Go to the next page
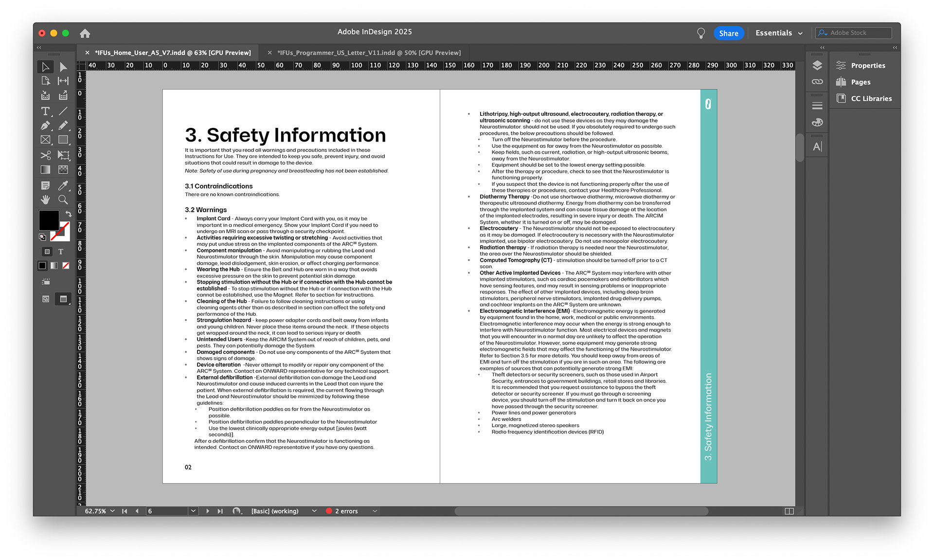934x560 pixels. coord(208,511)
